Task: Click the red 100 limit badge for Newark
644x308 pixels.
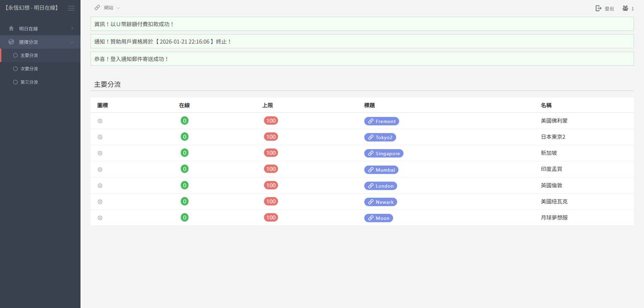Action: coord(271,201)
